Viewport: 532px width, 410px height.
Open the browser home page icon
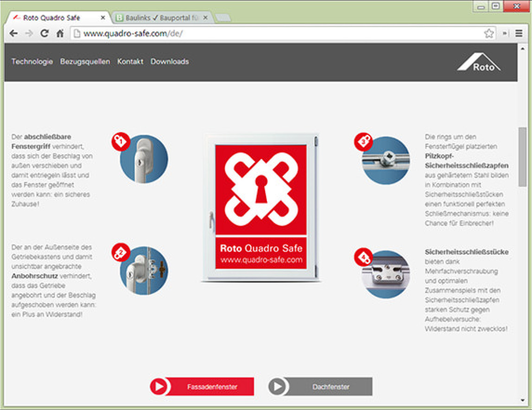(60, 33)
